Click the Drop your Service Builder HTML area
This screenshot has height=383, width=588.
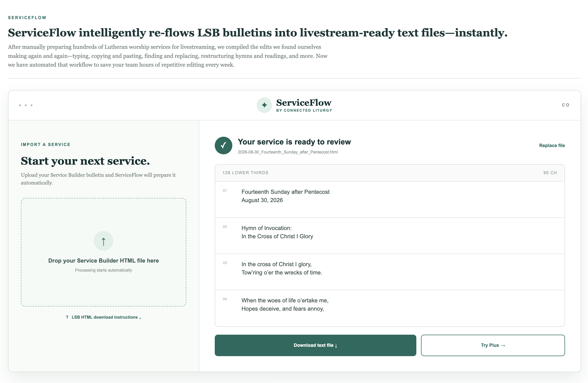[104, 252]
